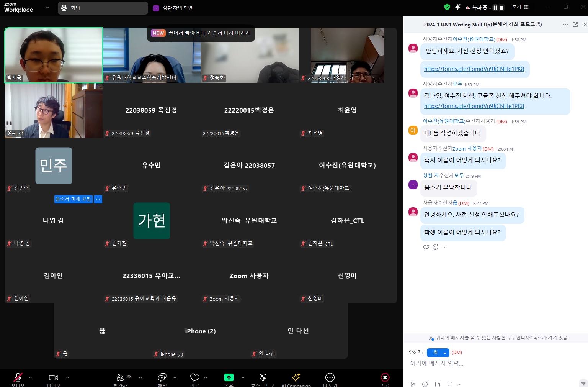588x387 pixels.
Task: Select the 회의 meeting tab
Action: 103,8
